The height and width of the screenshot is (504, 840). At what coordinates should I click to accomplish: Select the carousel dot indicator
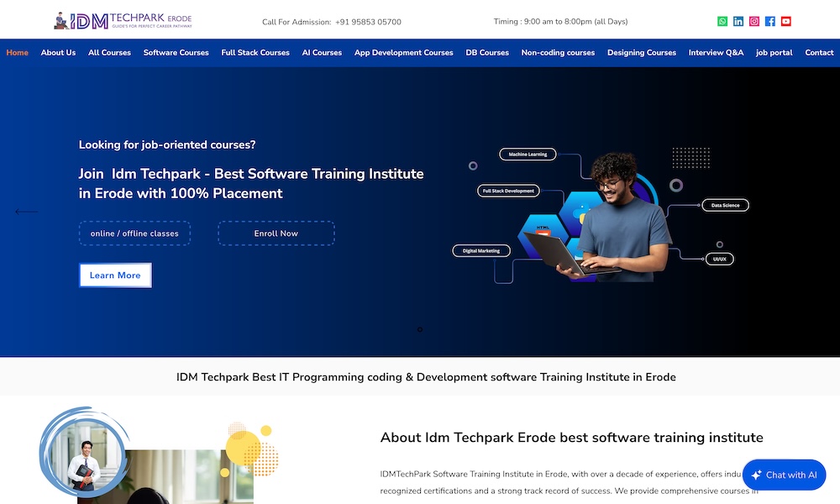(420, 329)
